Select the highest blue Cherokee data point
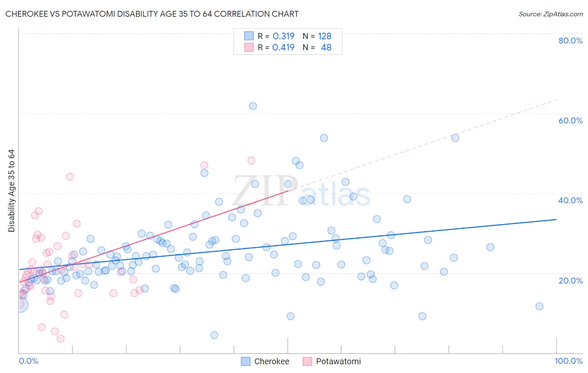Image resolution: width=588 pixels, height=373 pixels. 253,106
